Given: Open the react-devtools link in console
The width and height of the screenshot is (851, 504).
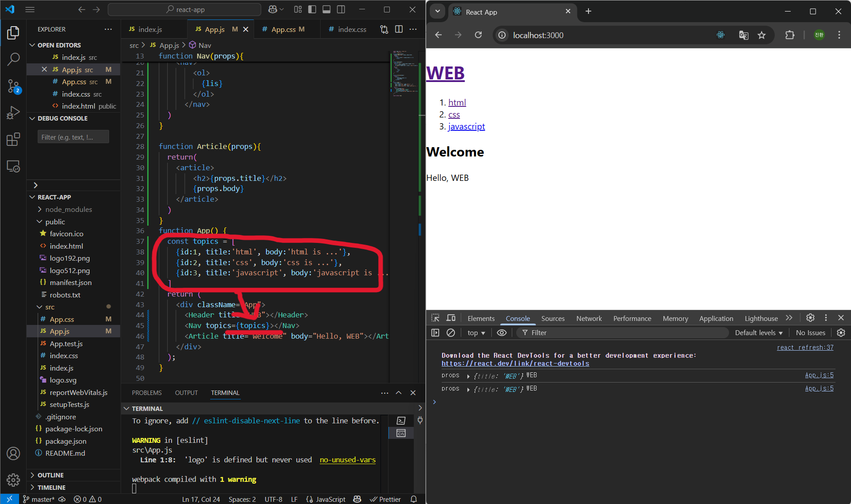Looking at the screenshot, I should 515,363.
